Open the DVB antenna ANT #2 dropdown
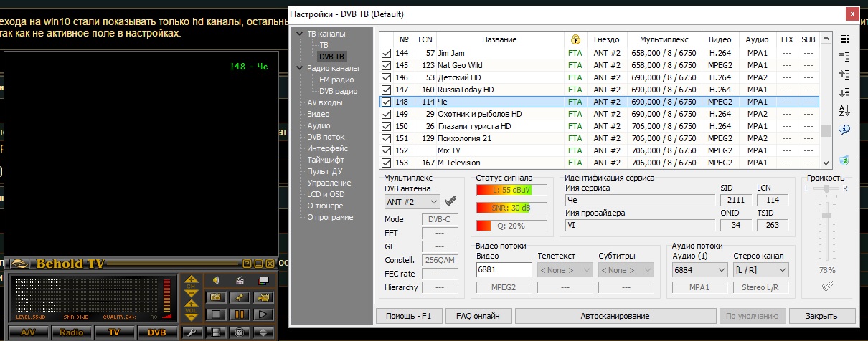The height and width of the screenshot is (341, 868). tap(412, 202)
